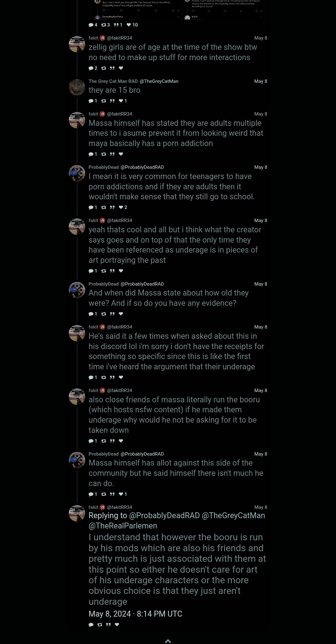The height and width of the screenshot is (644, 336).
Task: Open The Grey Cat Man's cat avatar
Action: pos(77,87)
